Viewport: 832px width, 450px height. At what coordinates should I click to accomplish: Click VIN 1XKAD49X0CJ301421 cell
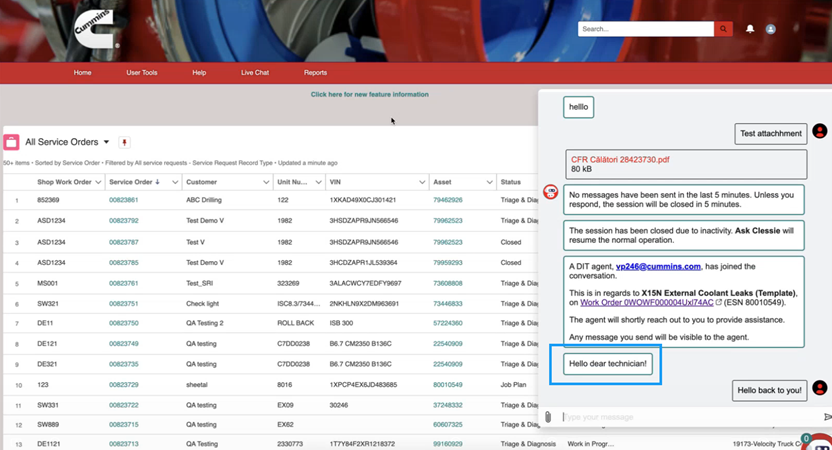(x=362, y=200)
